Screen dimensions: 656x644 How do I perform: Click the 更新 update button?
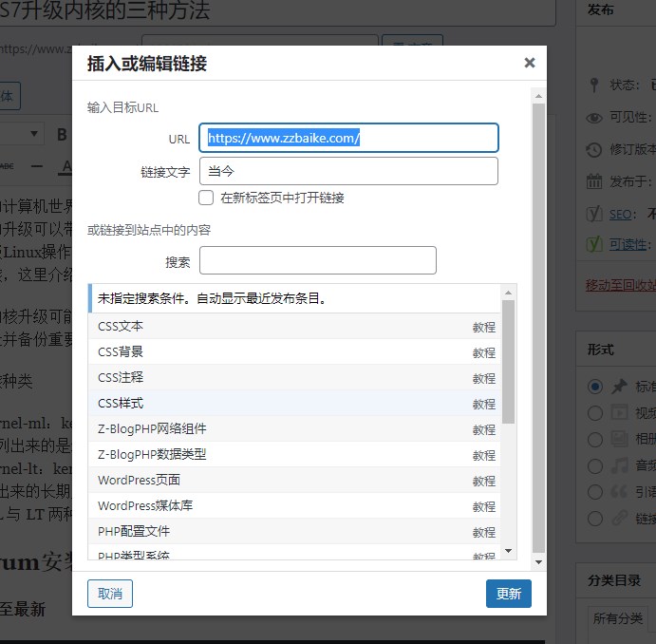[509, 594]
